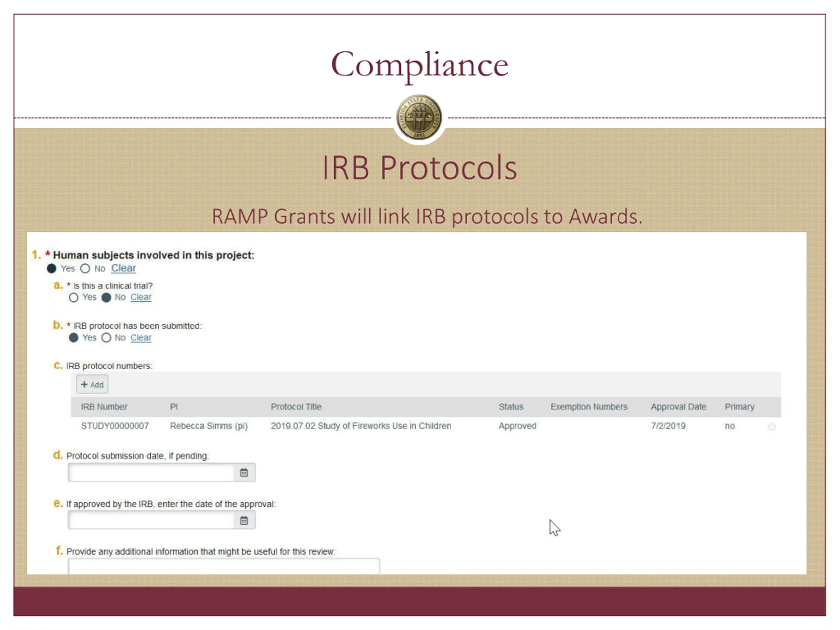Select Yes for IRB protocol submitted
840x630 pixels.
[74, 338]
